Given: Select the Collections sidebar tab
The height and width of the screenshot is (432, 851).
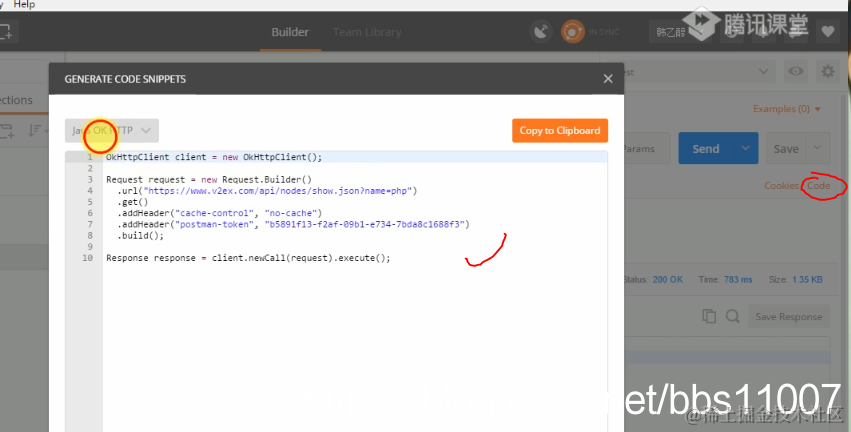Looking at the screenshot, I should [16, 100].
